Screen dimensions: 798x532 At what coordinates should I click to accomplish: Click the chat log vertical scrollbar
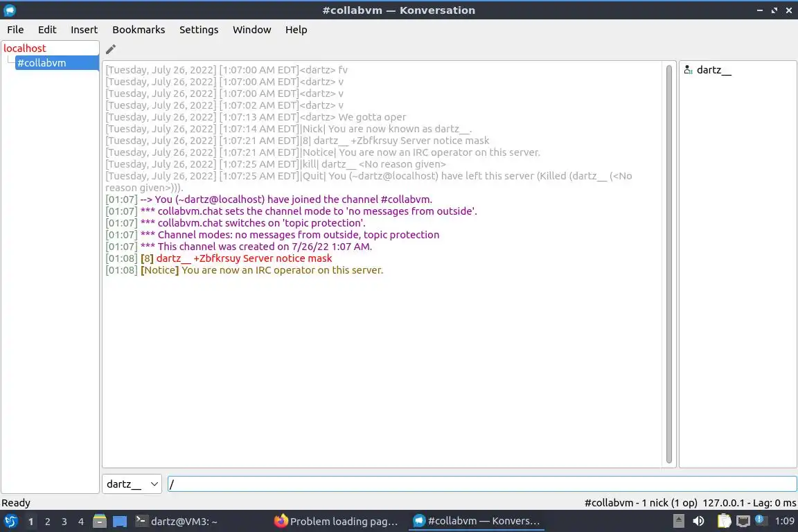click(x=668, y=264)
